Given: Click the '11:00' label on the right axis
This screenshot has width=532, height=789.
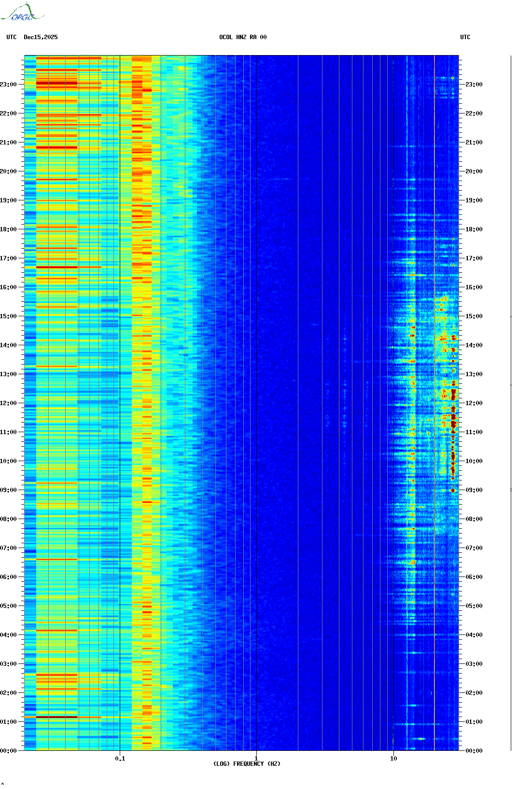Looking at the screenshot, I should point(474,432).
